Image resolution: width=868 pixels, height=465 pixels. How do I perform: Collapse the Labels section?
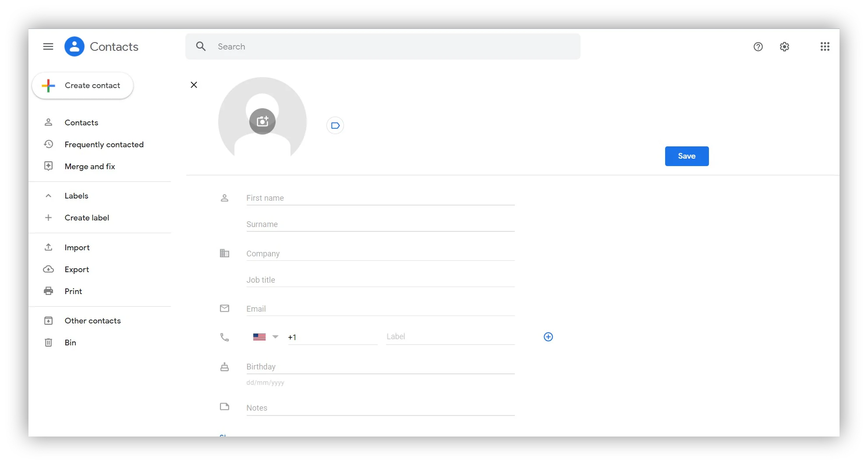click(x=48, y=196)
